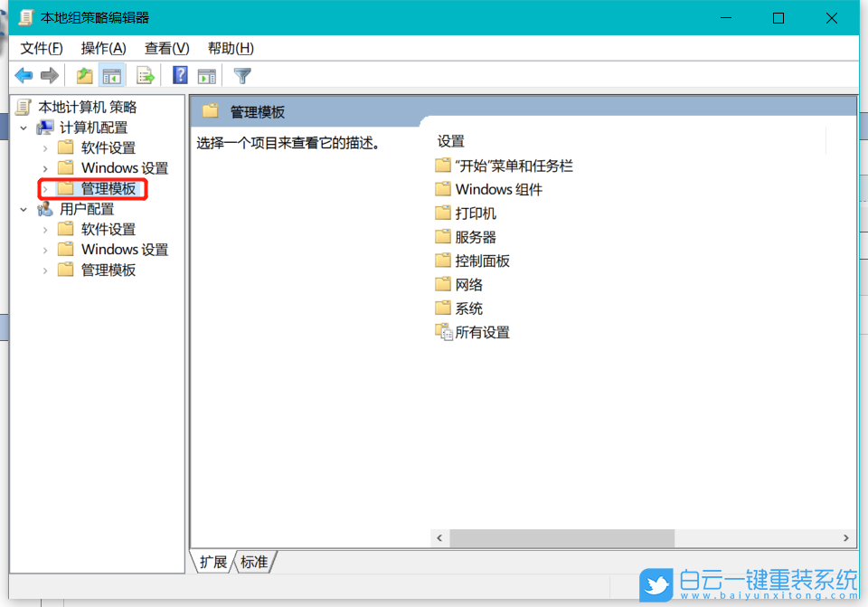
Task: Click the export list icon
Action: (145, 74)
